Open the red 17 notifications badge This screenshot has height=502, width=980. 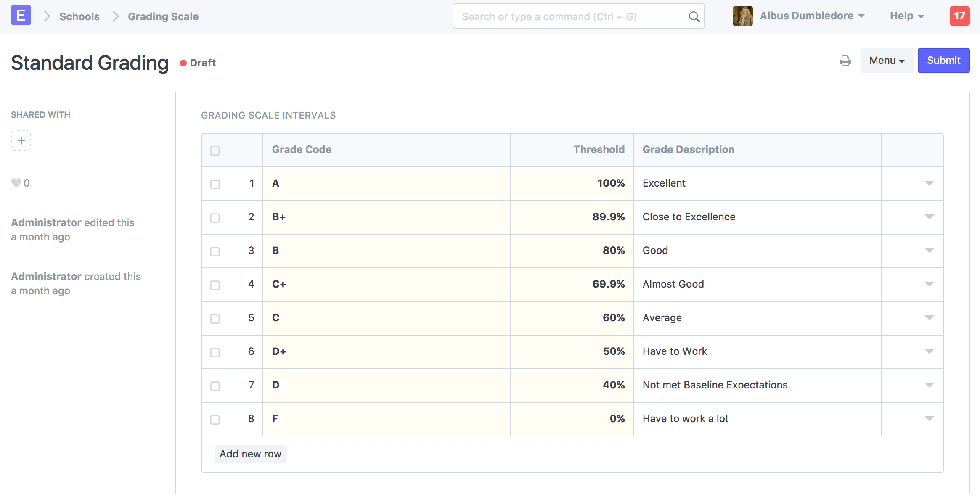(959, 16)
